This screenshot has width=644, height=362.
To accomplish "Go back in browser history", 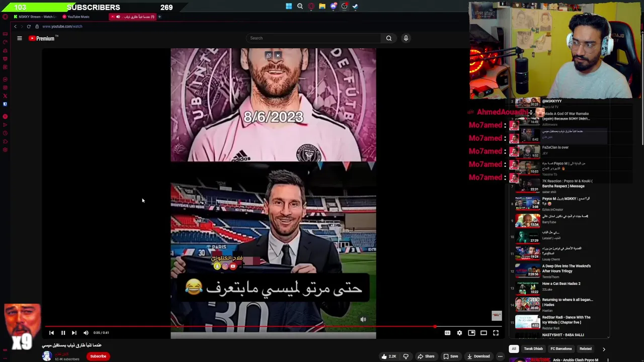I will pos(15,26).
